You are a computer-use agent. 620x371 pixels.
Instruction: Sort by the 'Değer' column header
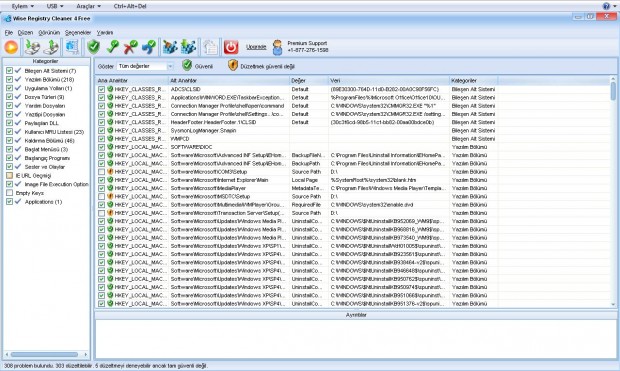click(x=308, y=80)
